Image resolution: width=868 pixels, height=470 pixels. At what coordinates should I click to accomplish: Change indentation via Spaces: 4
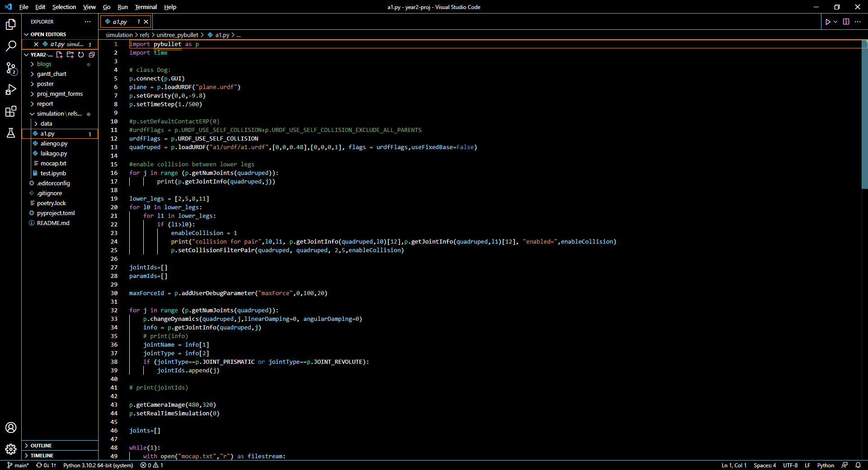(764, 465)
